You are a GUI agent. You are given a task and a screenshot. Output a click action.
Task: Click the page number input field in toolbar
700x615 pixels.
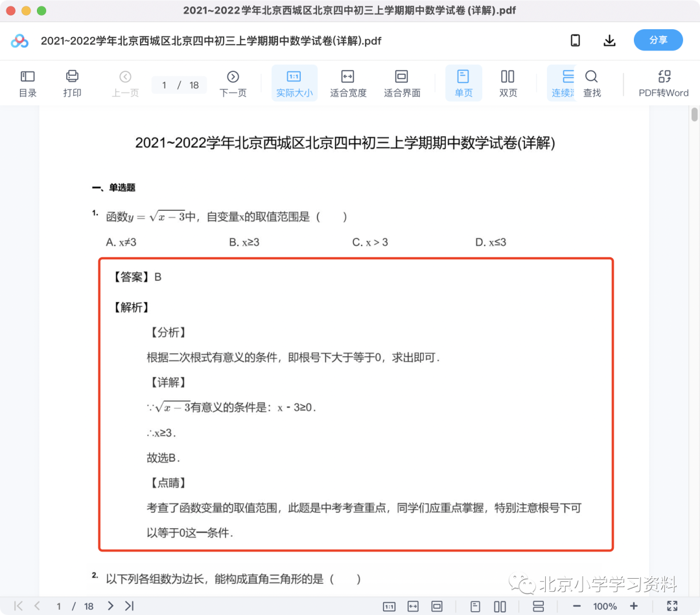click(165, 85)
